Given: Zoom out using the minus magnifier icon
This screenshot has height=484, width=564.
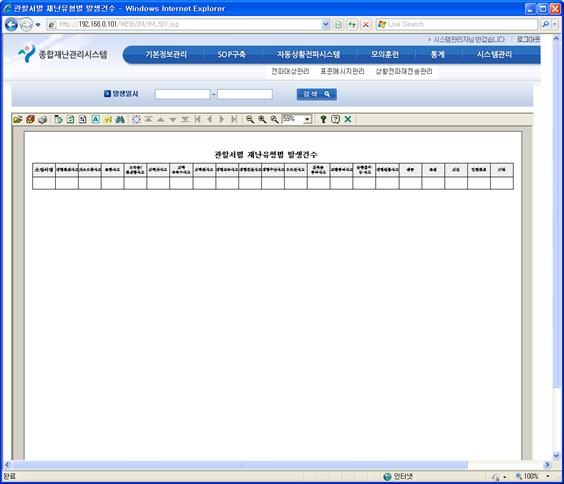Looking at the screenshot, I should click(250, 119).
